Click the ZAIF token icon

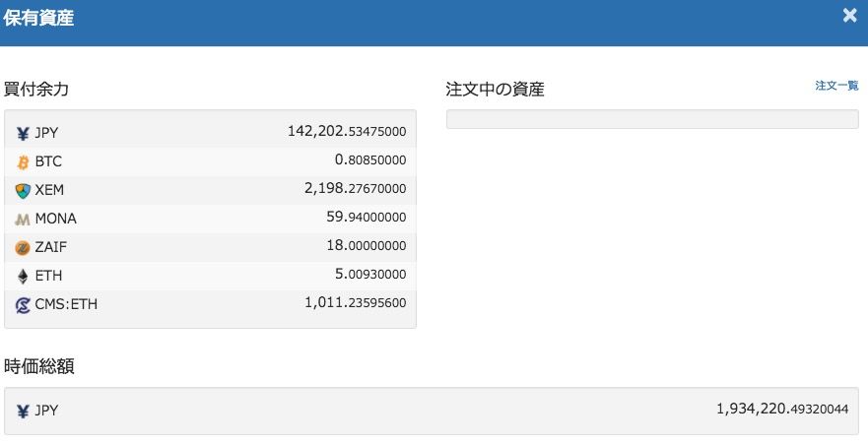tap(23, 248)
